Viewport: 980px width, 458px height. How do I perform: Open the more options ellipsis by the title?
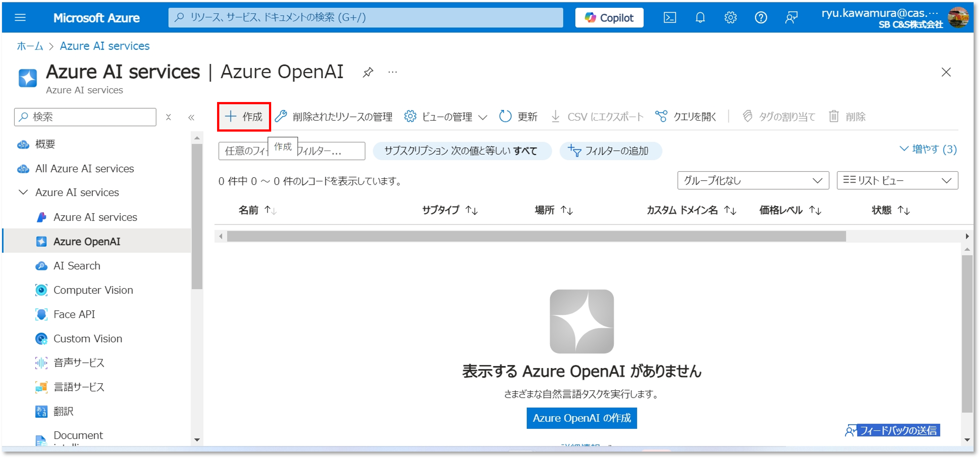(x=393, y=72)
